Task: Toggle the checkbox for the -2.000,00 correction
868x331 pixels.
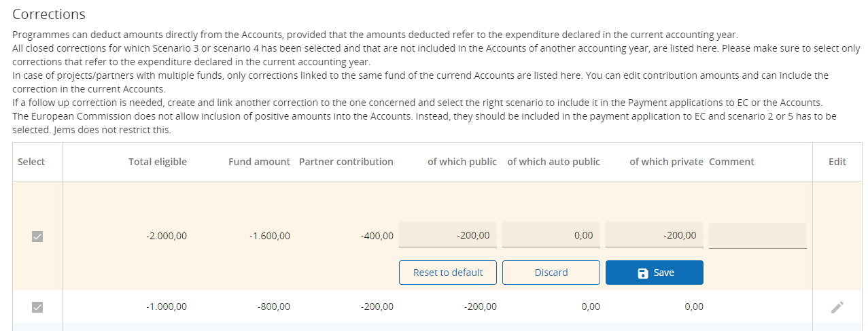Action: click(x=37, y=237)
